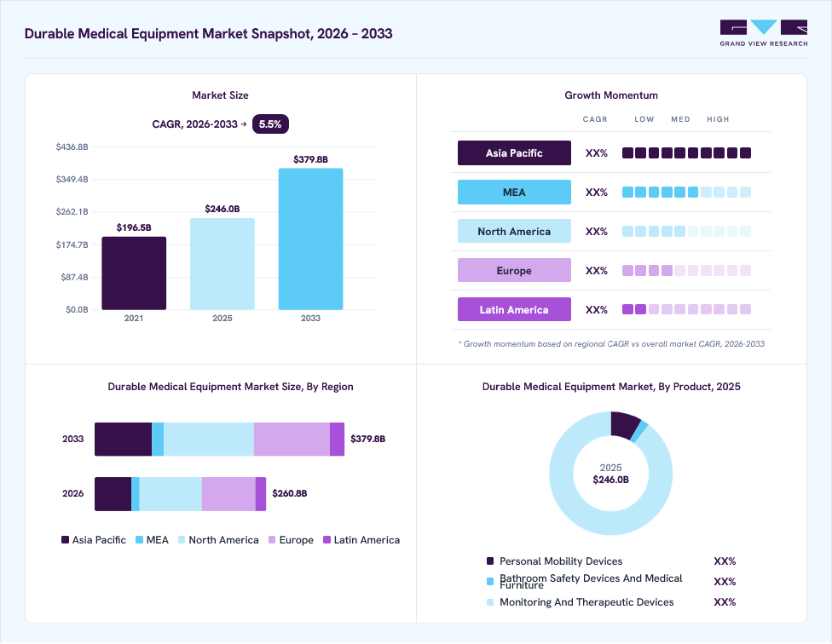Click the $260.8B total beside 2026 bar
The height and width of the screenshot is (644, 832).
coord(290,493)
